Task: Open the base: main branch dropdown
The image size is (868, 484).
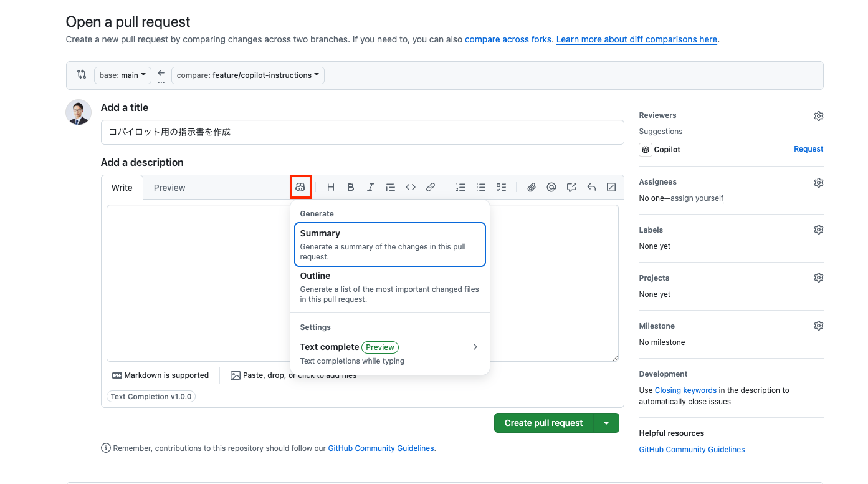Action: [123, 75]
